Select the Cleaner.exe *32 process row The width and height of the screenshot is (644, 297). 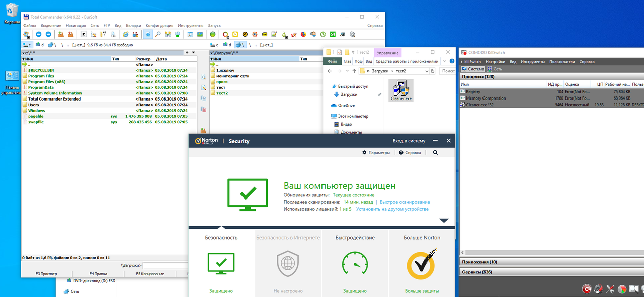(x=551, y=105)
